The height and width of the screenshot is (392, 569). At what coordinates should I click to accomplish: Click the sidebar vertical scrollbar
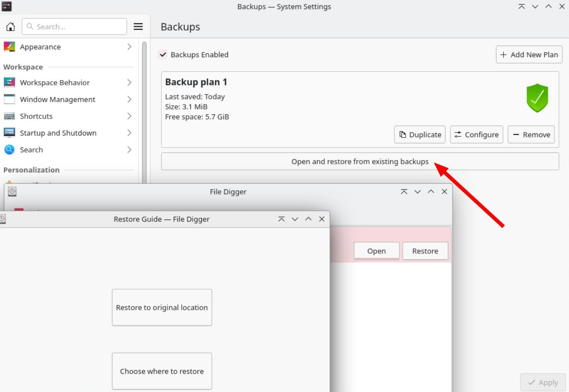[144, 112]
